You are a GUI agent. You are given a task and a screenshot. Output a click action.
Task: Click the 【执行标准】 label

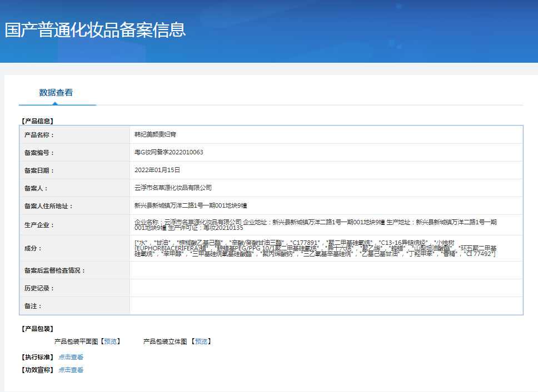[37, 357]
